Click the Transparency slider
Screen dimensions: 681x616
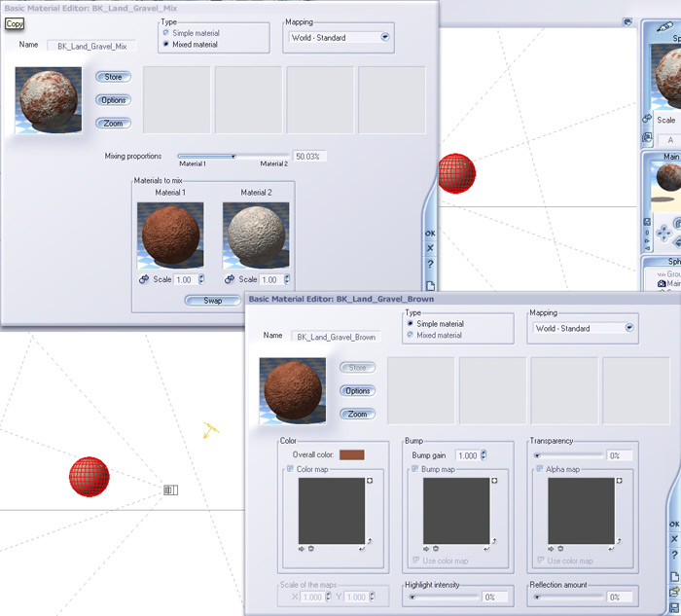click(x=568, y=455)
